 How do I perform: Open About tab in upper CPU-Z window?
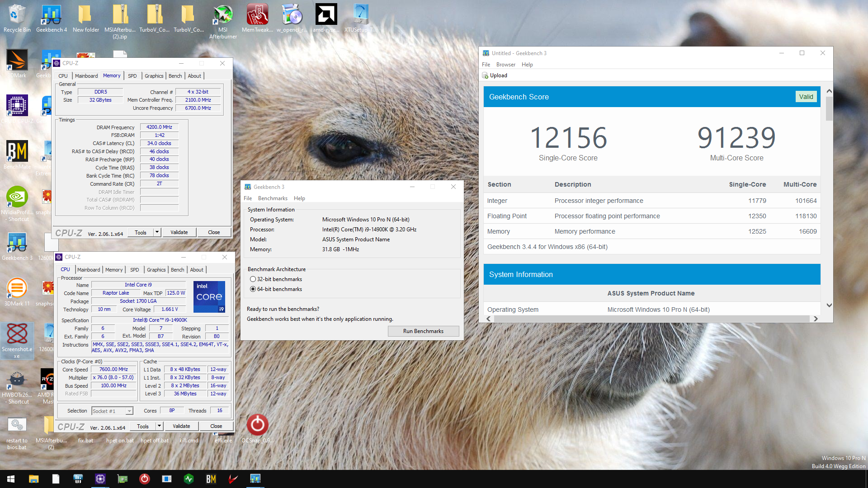[x=194, y=76]
